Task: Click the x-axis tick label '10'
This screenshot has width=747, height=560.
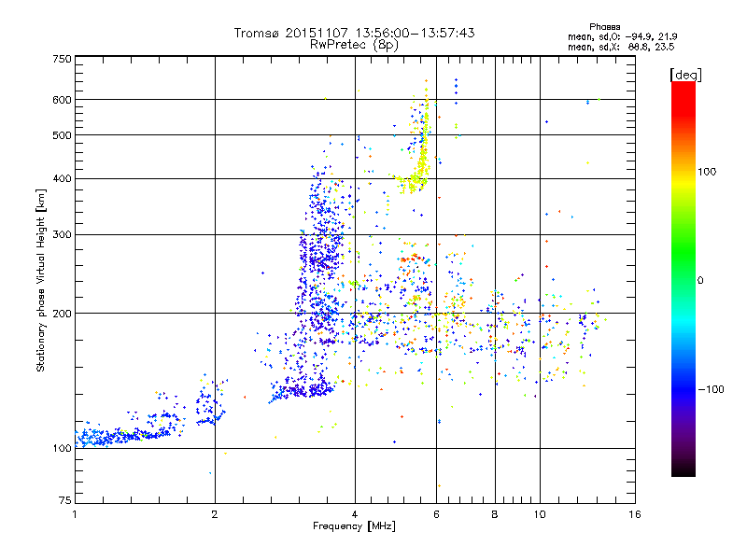Action: pyautogui.click(x=540, y=514)
